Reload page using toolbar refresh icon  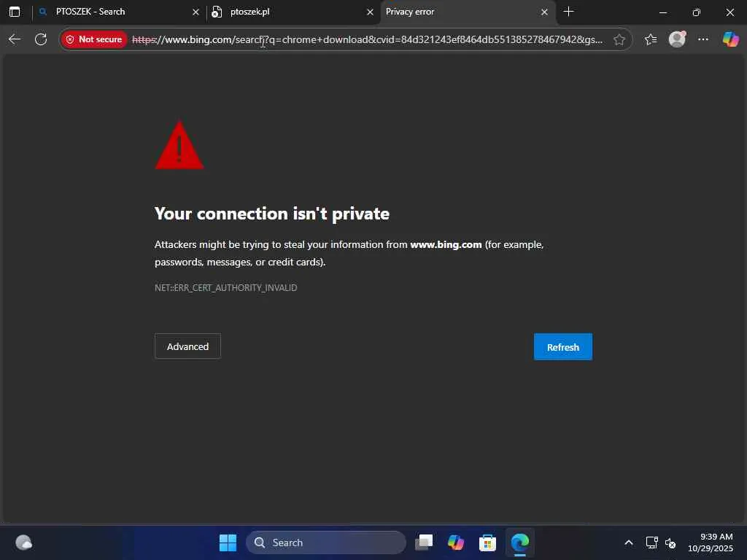click(x=41, y=39)
